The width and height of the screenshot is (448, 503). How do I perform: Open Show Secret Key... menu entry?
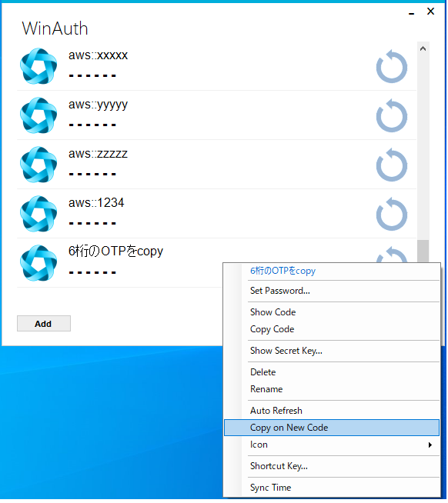click(x=332, y=351)
